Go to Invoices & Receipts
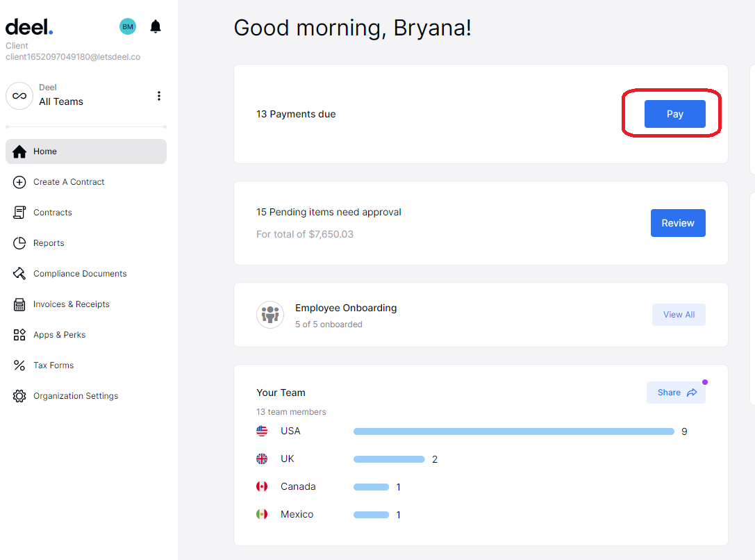The height and width of the screenshot is (560, 755). click(71, 304)
